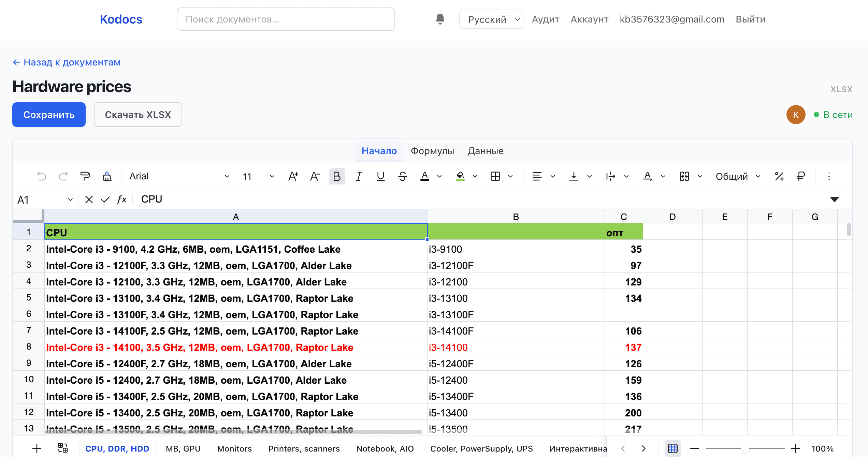The image size is (868, 457).
Task: Open the MB, GPU sheet tab
Action: 183,448
